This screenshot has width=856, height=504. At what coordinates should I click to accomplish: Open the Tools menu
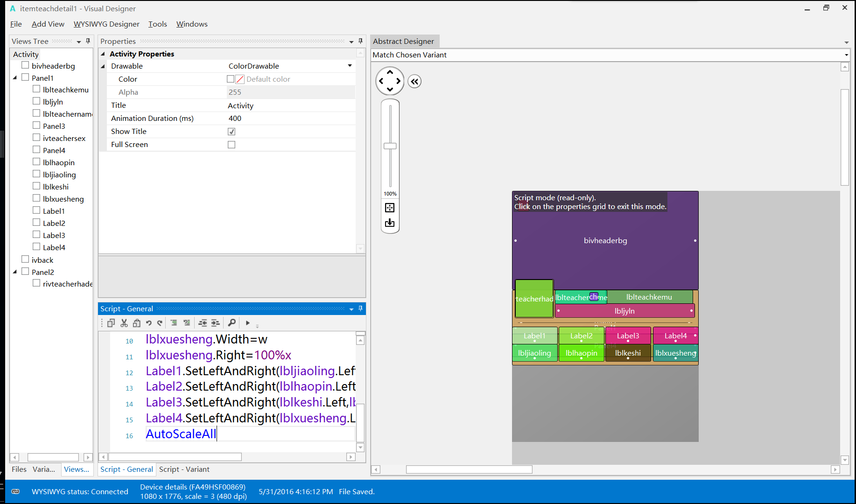158,24
